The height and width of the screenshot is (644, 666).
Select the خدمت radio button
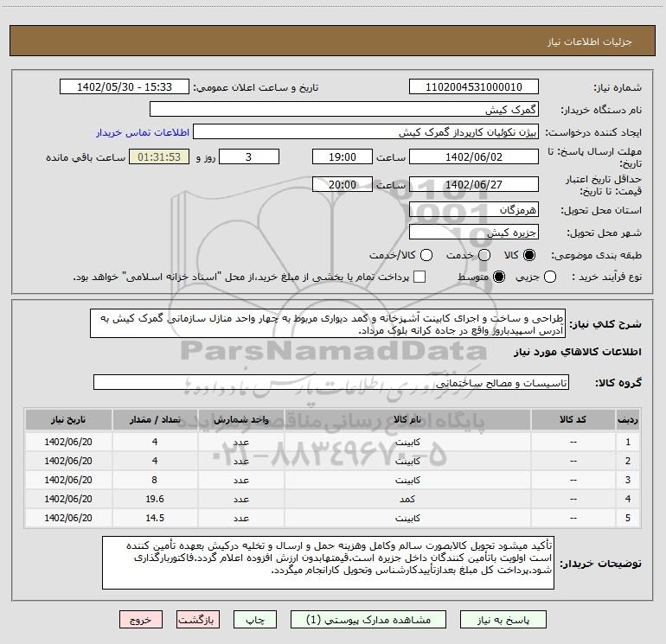[484, 255]
